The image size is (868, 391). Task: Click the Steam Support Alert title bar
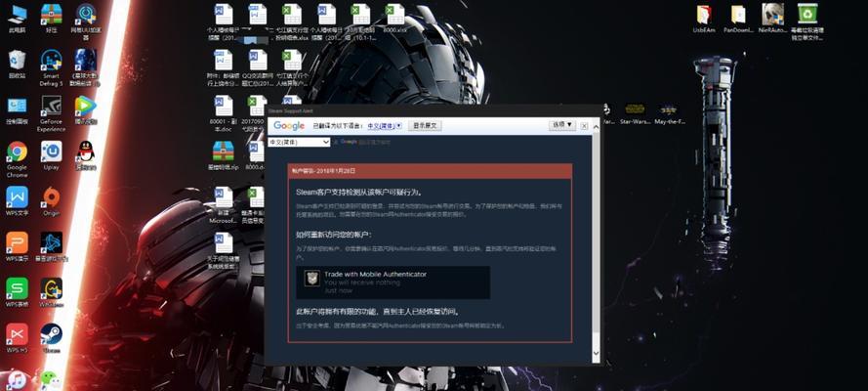point(432,111)
